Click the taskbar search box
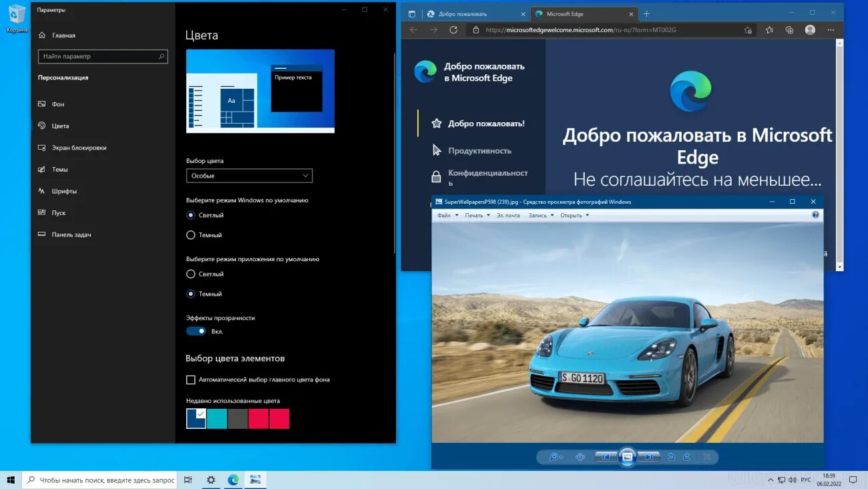The height and width of the screenshot is (489, 868). [101, 480]
